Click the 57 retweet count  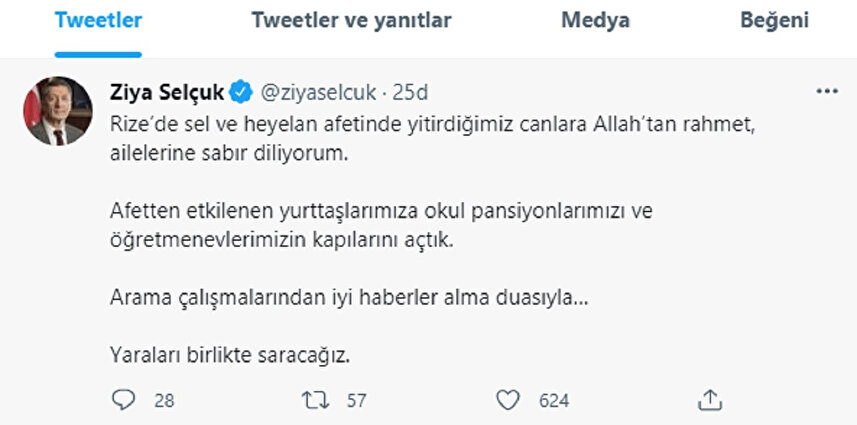(x=356, y=401)
